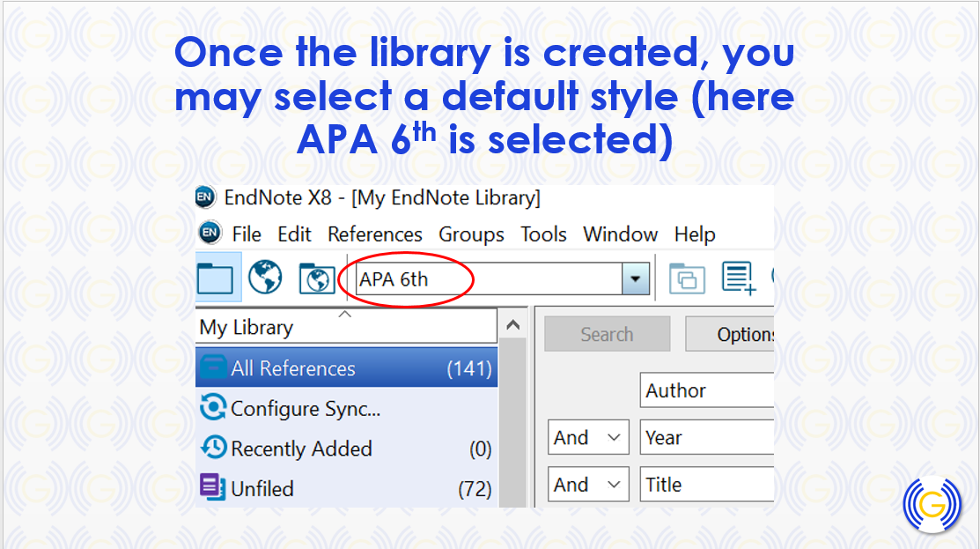The image size is (980, 549).
Task: Click the New Reference toolbar icon
Action: pos(739,278)
